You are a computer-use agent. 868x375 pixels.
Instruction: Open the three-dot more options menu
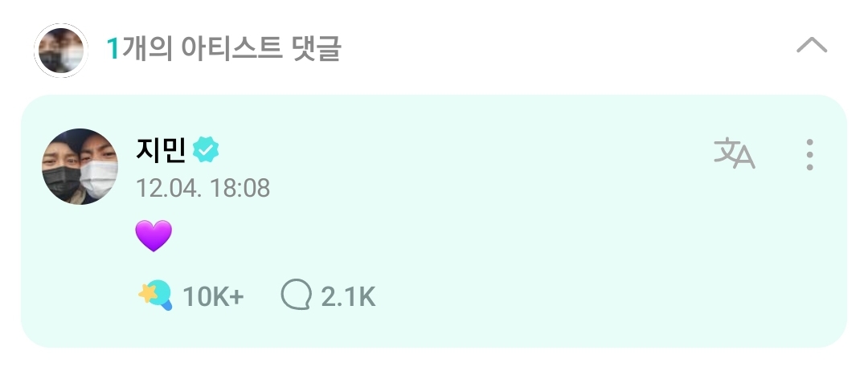809,154
